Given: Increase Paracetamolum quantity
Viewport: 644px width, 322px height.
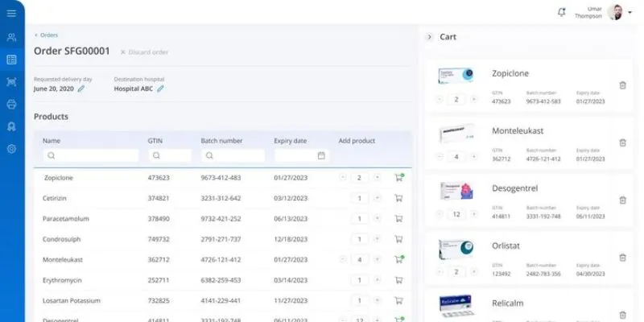Looking at the screenshot, I should coord(377,218).
